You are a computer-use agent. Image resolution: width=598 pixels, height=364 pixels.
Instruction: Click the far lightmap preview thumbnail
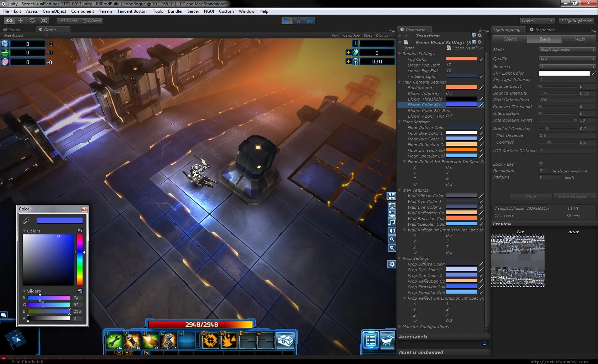[x=518, y=261]
